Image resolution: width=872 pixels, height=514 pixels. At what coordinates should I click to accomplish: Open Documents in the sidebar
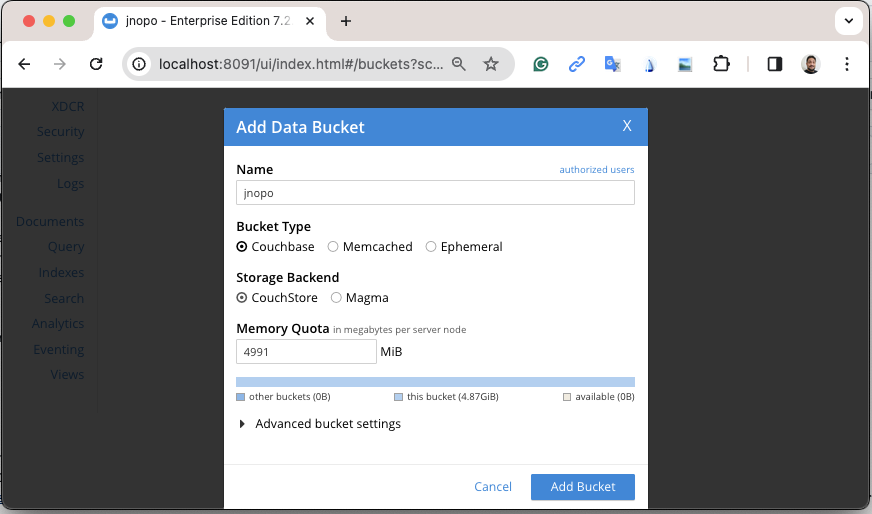click(x=50, y=221)
